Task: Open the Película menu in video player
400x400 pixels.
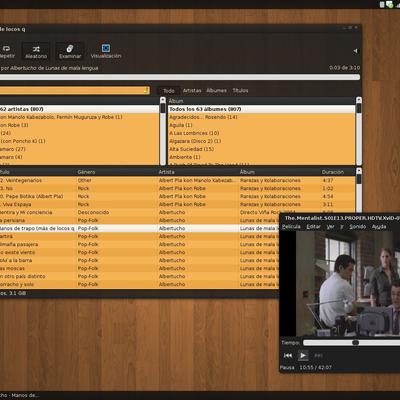Action: 291,227
